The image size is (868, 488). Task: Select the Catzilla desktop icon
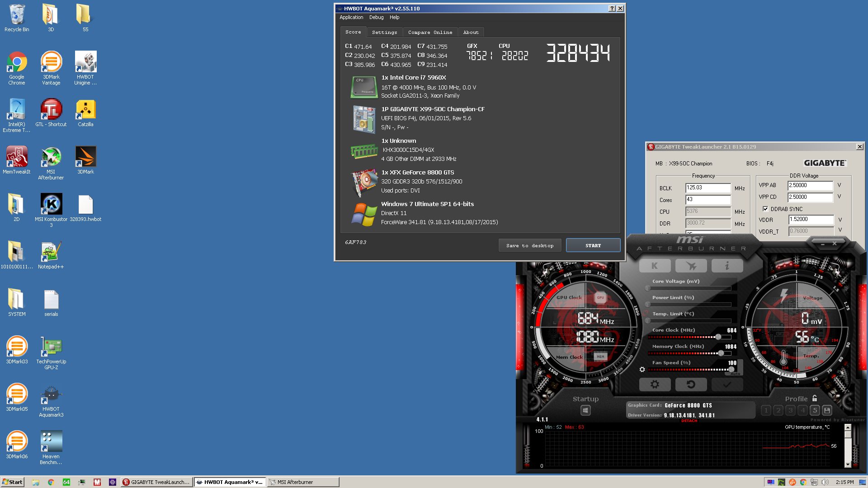pos(85,113)
